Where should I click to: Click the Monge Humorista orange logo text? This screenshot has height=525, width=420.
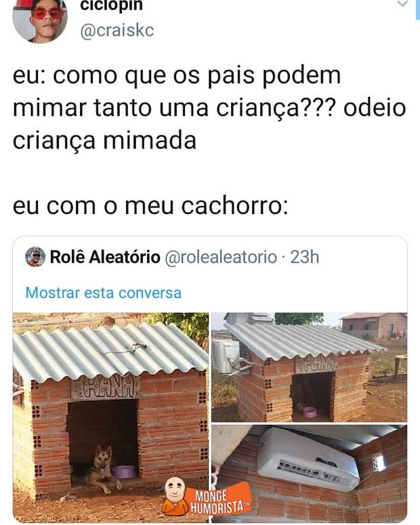pos(219,499)
